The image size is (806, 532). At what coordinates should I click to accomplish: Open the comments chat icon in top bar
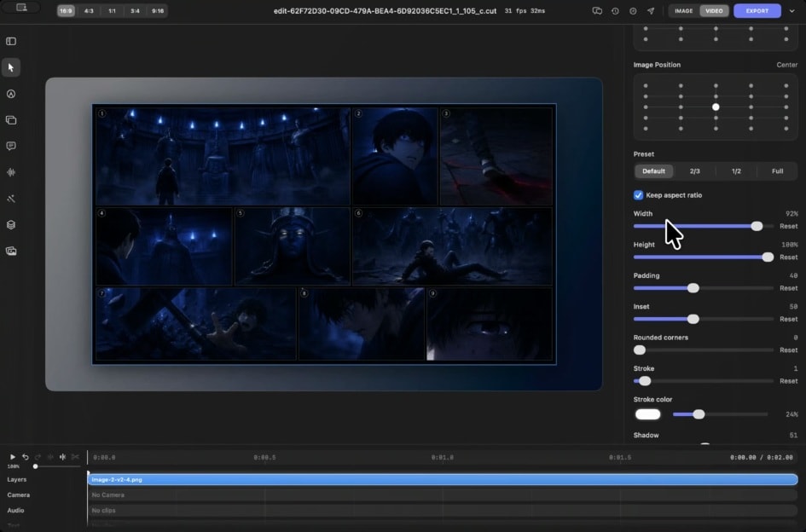597,11
